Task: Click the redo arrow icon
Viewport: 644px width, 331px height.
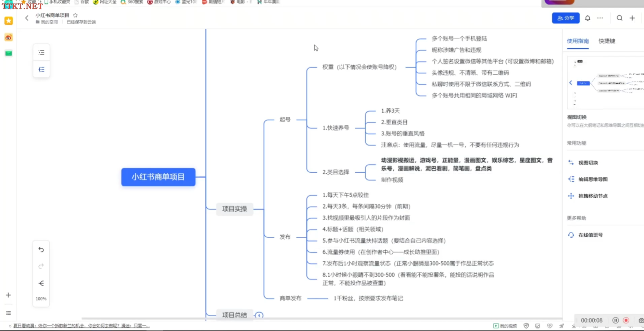Action: pos(41,266)
